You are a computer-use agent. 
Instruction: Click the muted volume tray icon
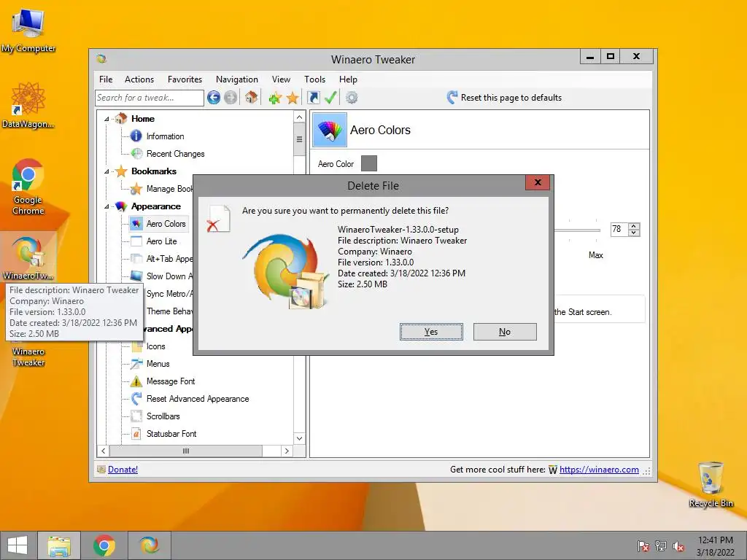point(679,547)
